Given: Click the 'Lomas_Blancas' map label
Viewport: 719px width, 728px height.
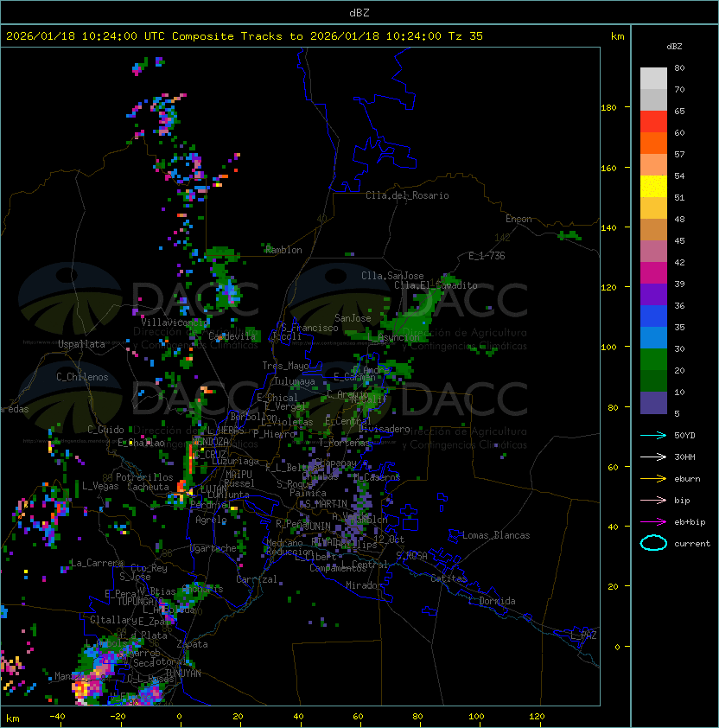Looking at the screenshot, I should coord(496,535).
